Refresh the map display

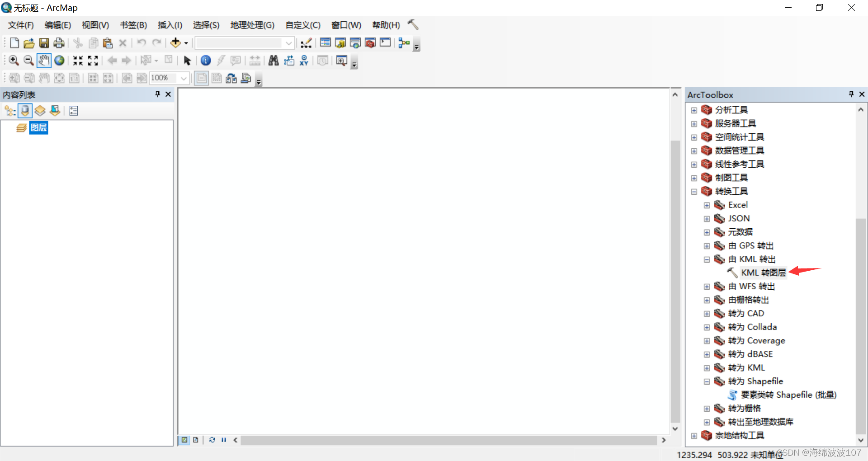coord(212,440)
